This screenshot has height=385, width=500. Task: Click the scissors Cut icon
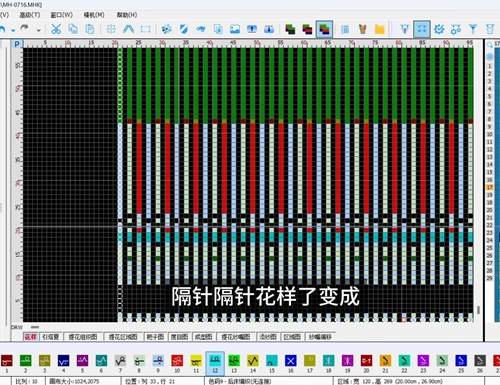point(56,29)
